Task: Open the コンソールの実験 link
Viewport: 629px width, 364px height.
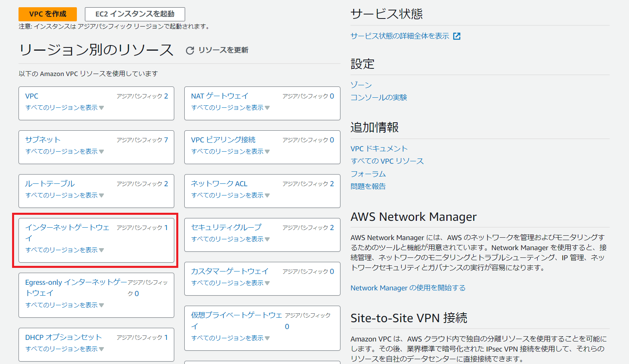Action: click(379, 97)
